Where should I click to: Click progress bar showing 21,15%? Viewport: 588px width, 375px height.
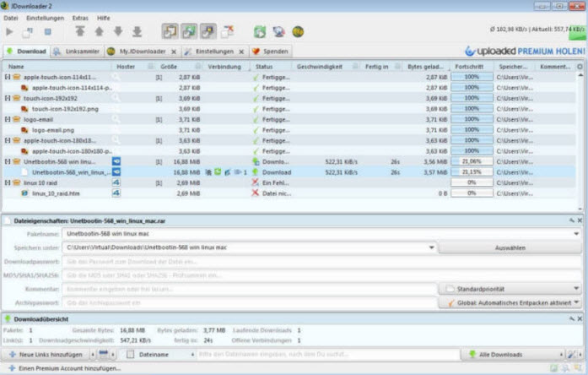tap(472, 172)
